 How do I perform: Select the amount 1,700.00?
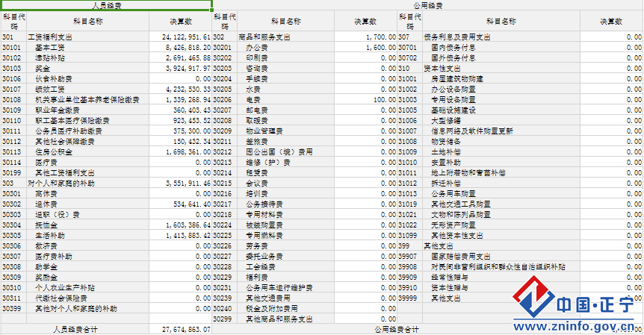365,37
